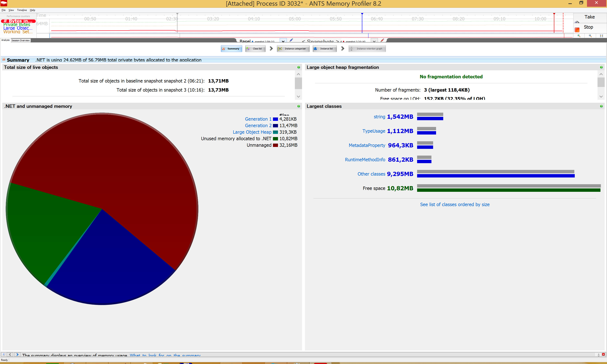Image resolution: width=607 pixels, height=364 pixels.
Task: Open help for Total size of live objects
Action: (299, 67)
